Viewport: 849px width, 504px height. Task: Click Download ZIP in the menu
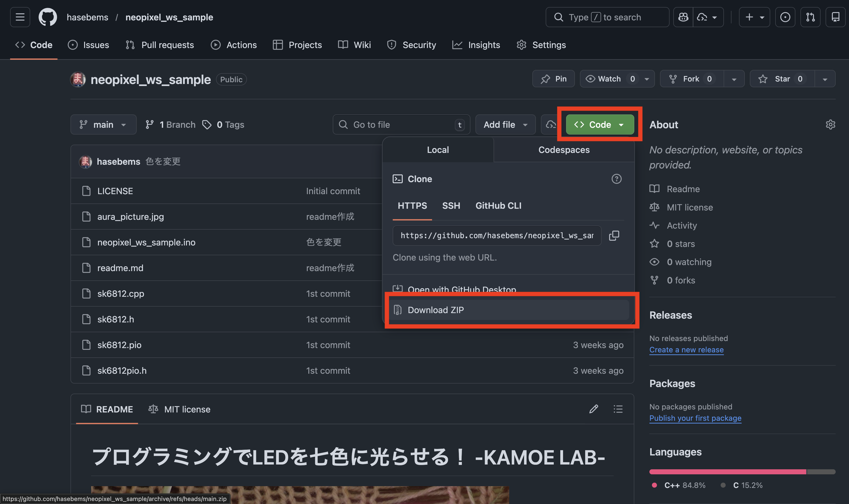point(435,310)
